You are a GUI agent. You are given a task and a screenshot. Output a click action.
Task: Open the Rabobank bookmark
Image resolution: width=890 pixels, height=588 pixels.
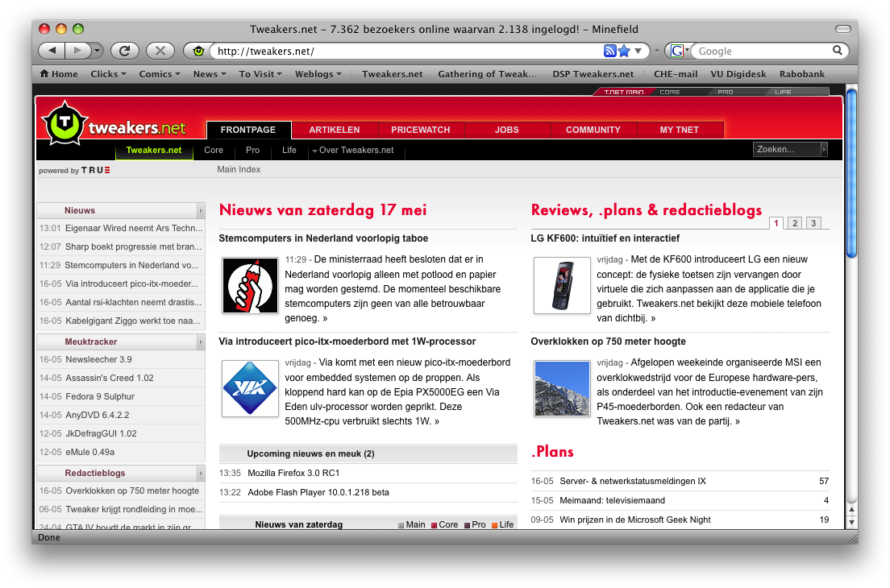pos(802,74)
